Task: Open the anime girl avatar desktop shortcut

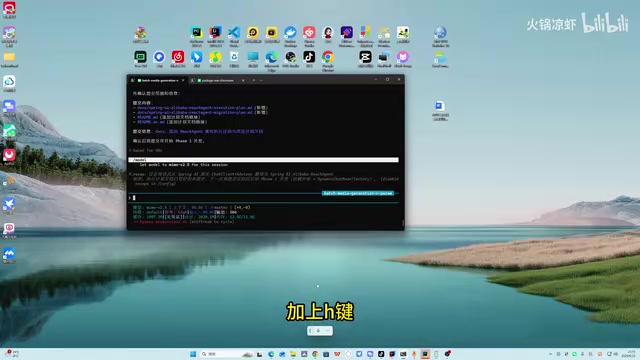Action: click(328, 35)
